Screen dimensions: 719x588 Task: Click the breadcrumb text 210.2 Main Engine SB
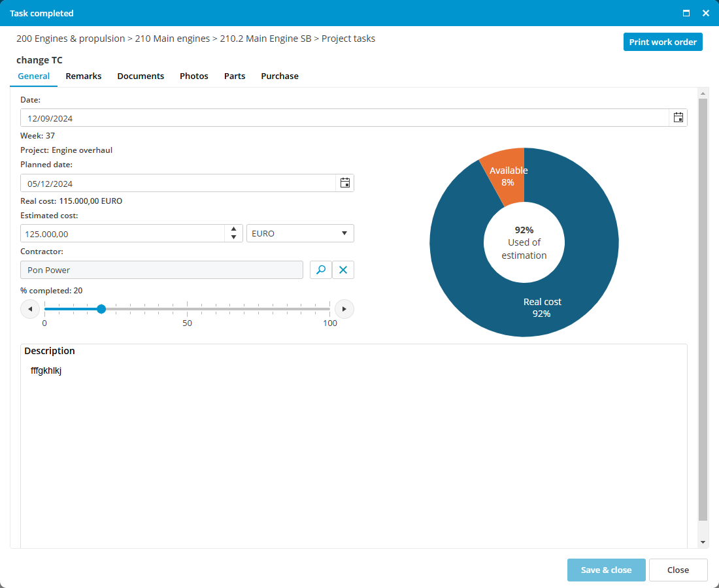(265, 39)
